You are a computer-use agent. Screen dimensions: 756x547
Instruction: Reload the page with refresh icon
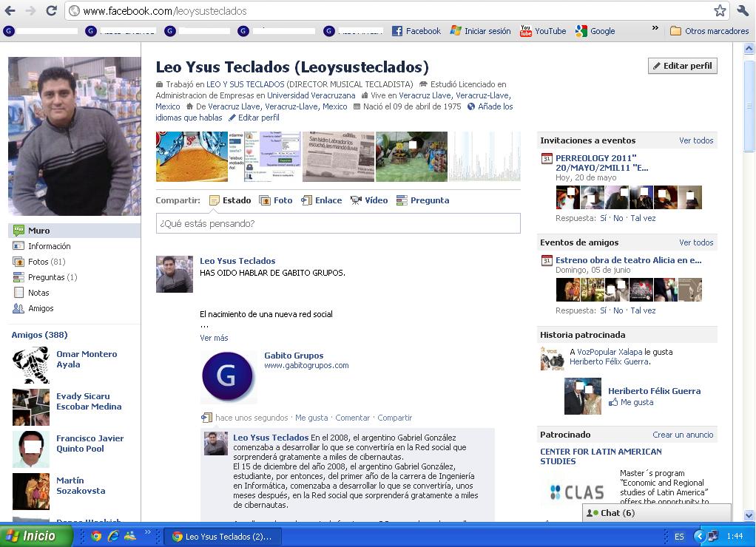click(52, 10)
